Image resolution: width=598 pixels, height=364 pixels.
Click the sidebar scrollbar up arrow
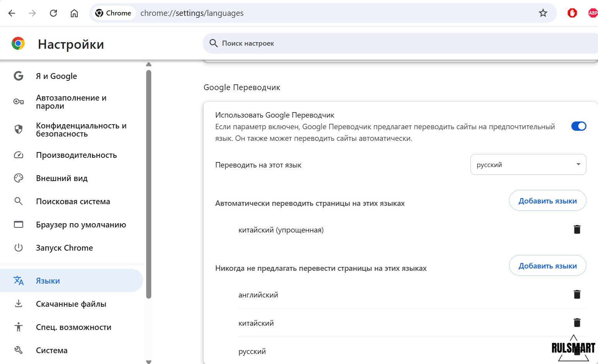[x=149, y=64]
